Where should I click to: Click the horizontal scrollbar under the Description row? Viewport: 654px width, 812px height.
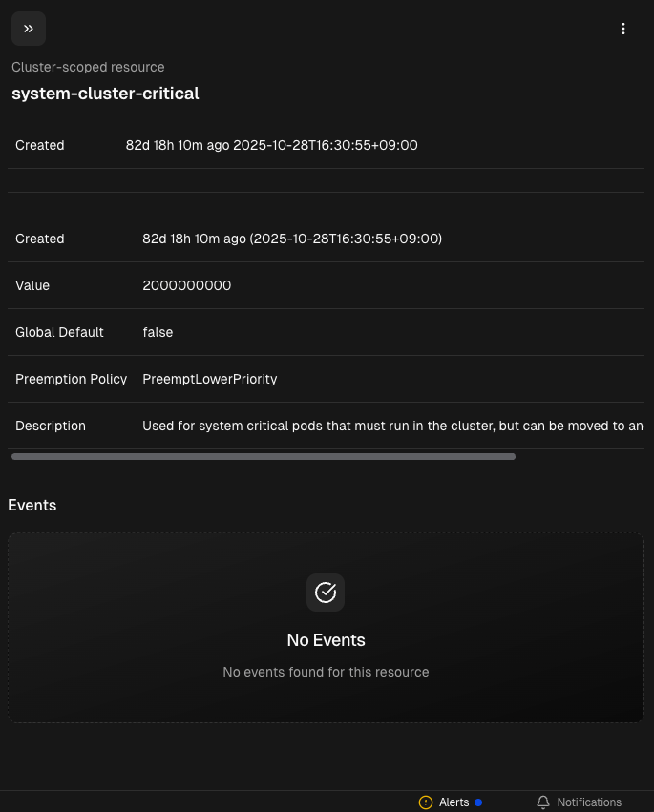pyautogui.click(x=264, y=457)
